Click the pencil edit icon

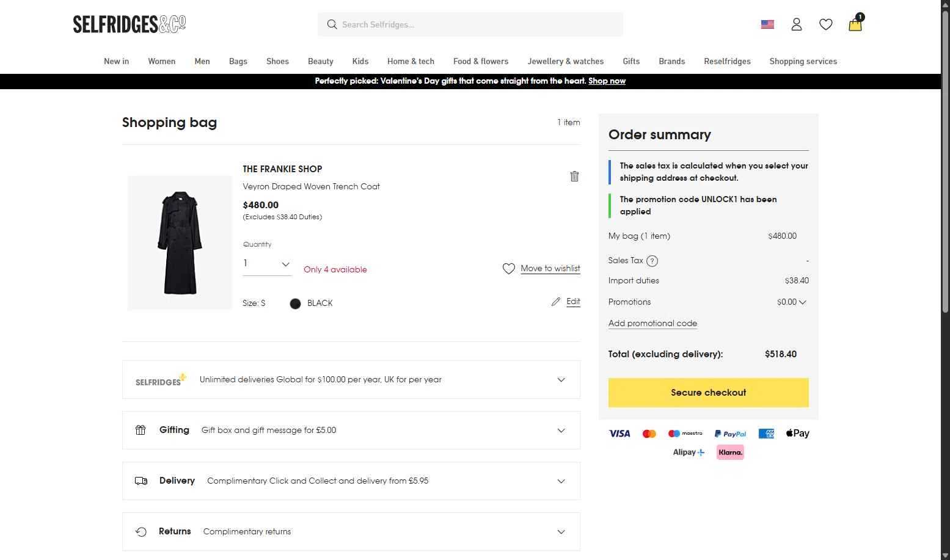pos(556,302)
